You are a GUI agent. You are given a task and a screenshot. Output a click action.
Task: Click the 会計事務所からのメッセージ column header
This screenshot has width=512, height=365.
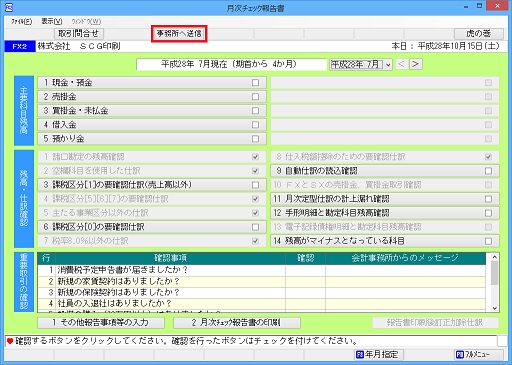[405, 258]
